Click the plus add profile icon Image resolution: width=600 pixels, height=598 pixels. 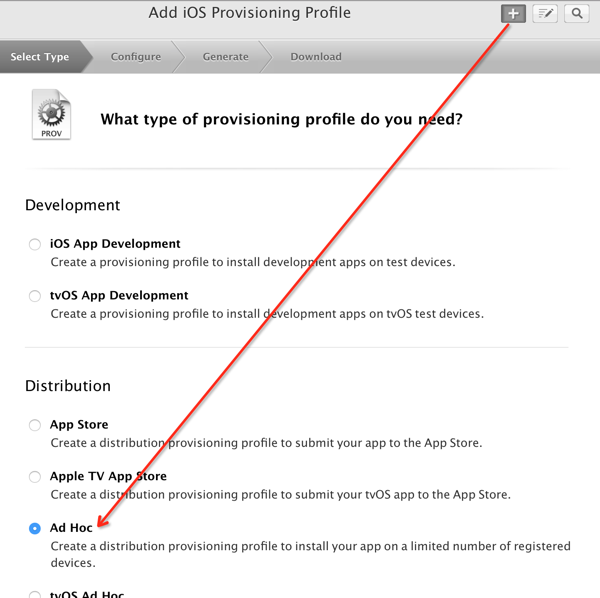click(x=513, y=13)
